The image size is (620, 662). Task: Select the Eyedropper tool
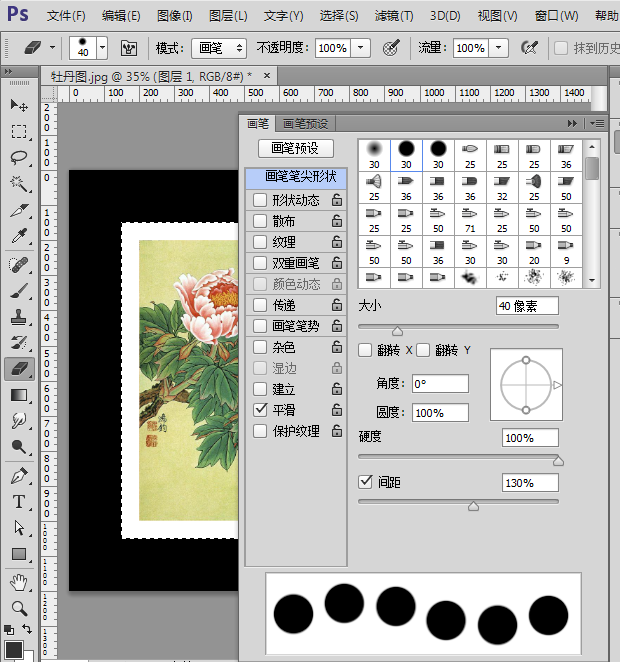18,236
